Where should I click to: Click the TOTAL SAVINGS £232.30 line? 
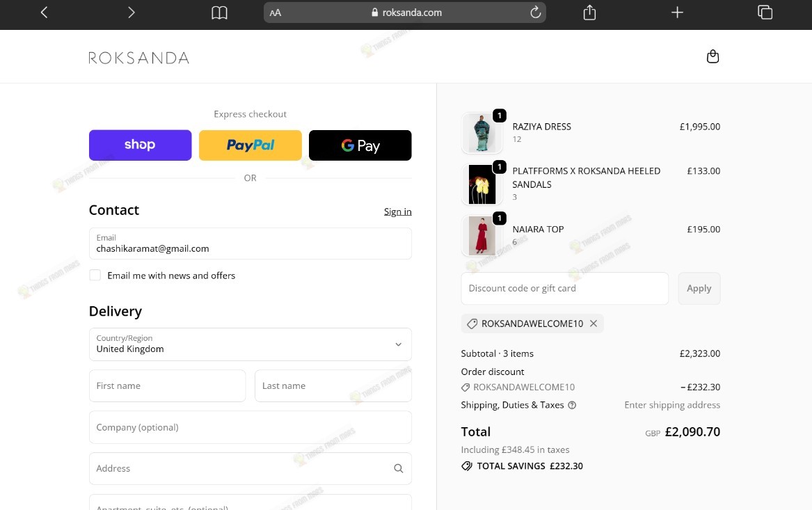522,466
